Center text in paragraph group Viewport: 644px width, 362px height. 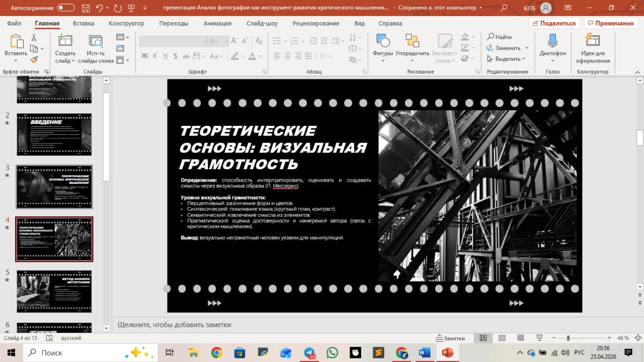pos(288,56)
